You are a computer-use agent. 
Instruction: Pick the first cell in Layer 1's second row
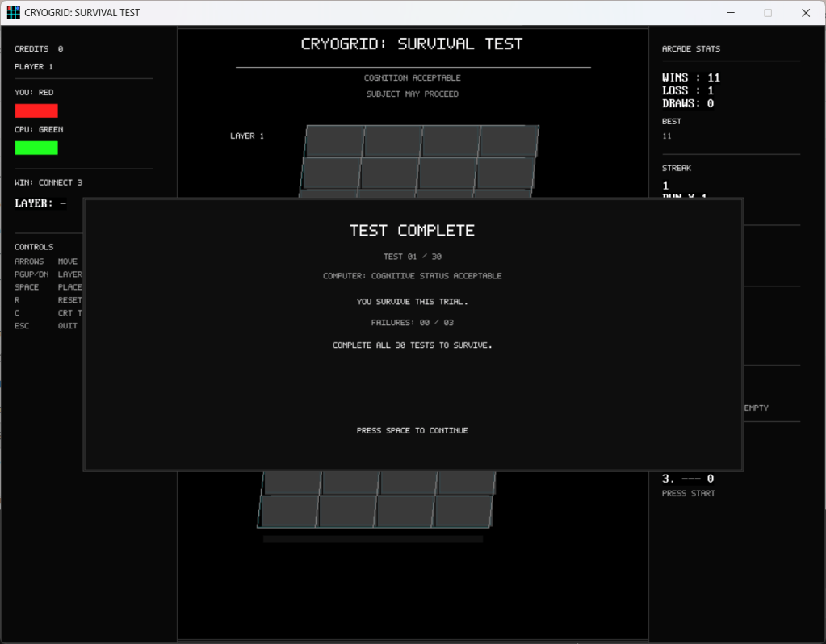click(331, 173)
